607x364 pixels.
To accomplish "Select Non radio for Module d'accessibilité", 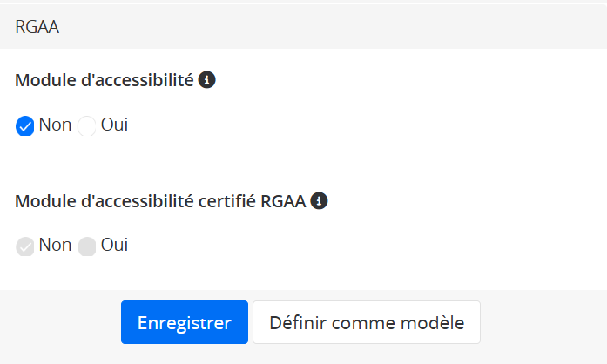I will [x=25, y=126].
